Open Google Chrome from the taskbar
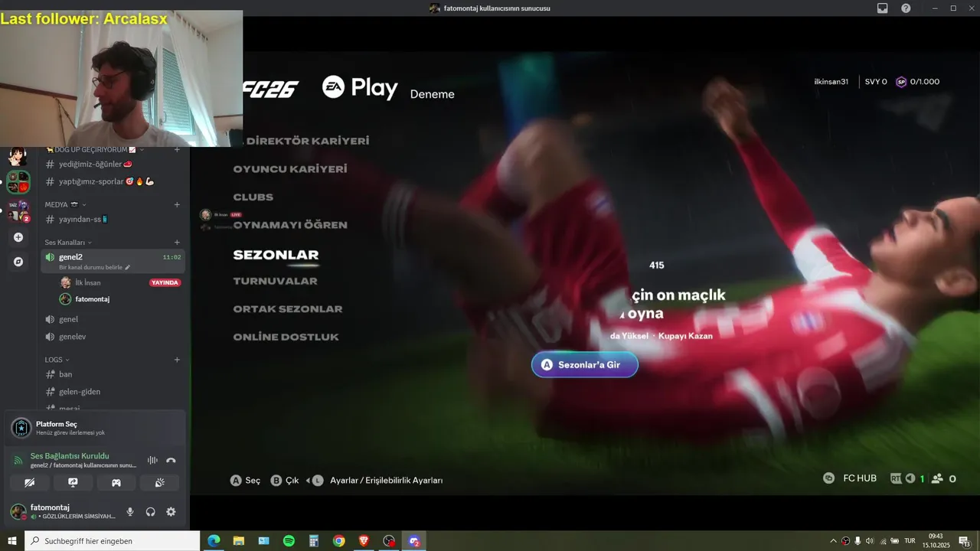This screenshot has height=551, width=980. tap(338, 541)
